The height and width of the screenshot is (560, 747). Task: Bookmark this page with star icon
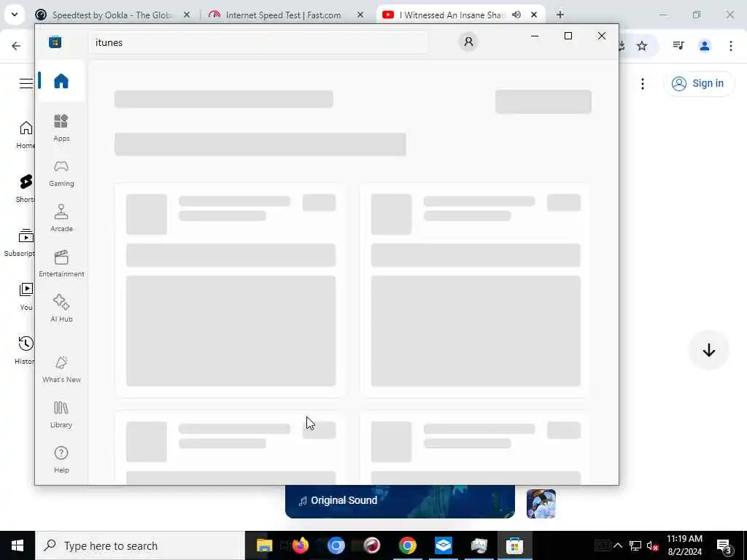click(642, 46)
